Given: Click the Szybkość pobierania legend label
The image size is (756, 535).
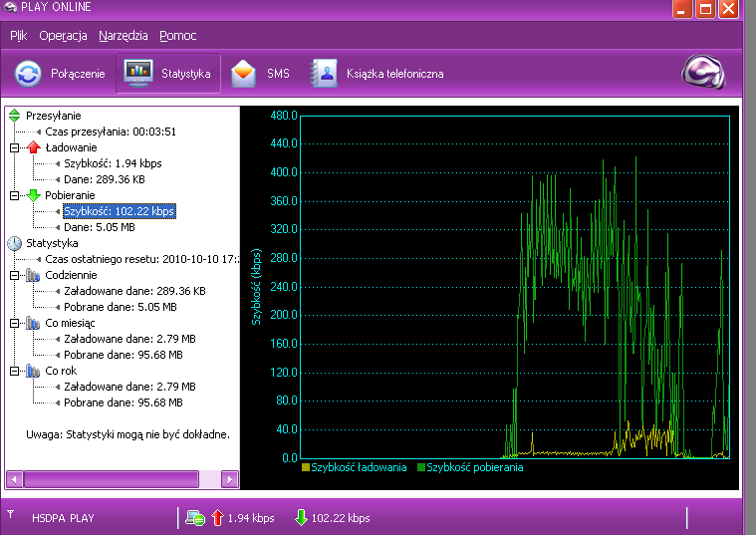Looking at the screenshot, I should click(475, 467).
